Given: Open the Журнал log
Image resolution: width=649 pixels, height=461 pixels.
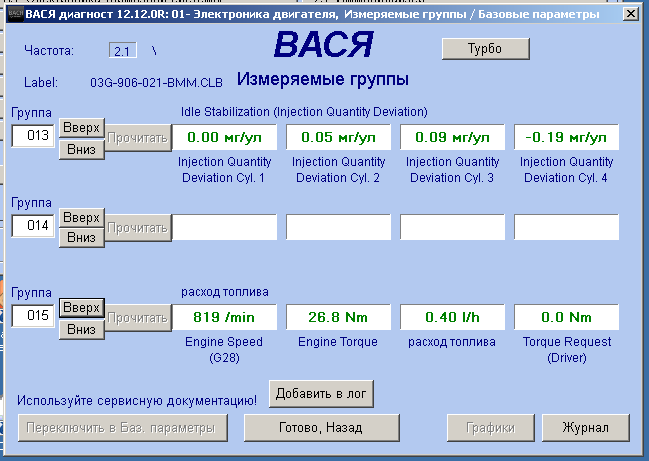Looking at the screenshot, I should coord(585,427).
